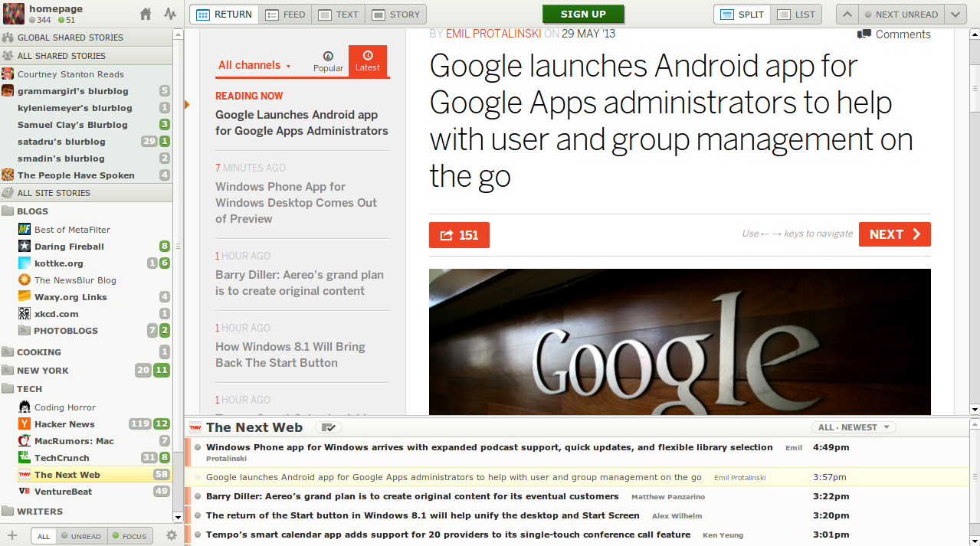Click The People Have Spoken avatar
The height and width of the screenshot is (546, 980).
coord(8,175)
